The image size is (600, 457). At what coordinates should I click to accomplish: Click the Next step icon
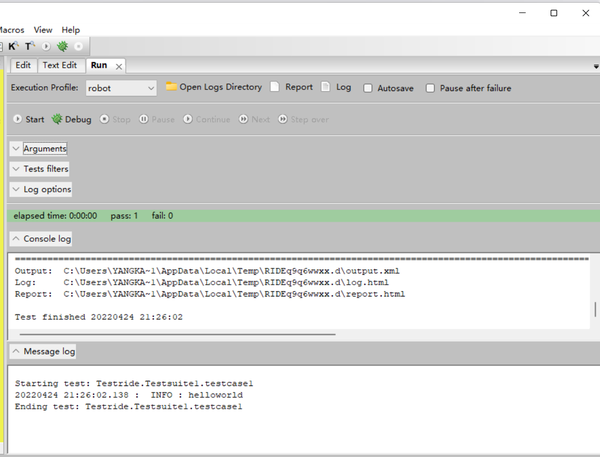(x=243, y=119)
